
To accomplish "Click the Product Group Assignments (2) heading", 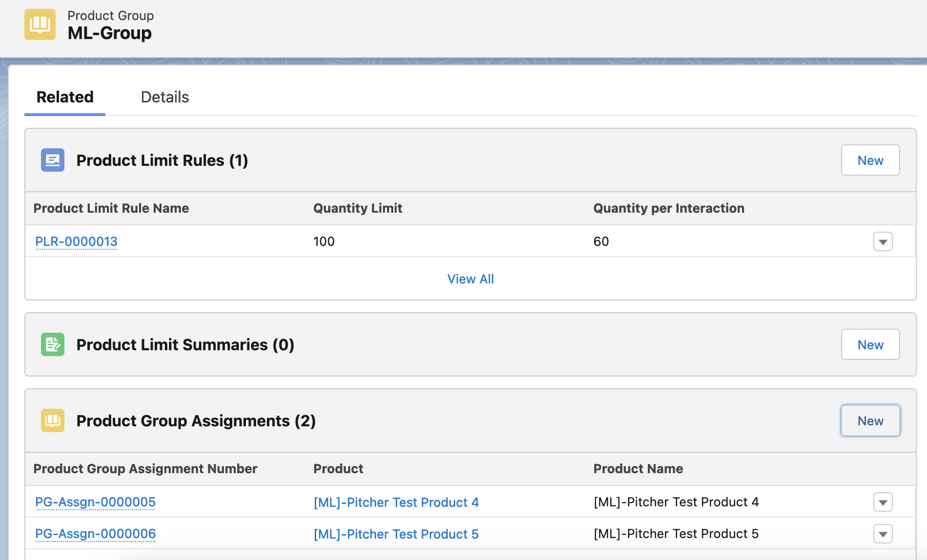I will (196, 420).
